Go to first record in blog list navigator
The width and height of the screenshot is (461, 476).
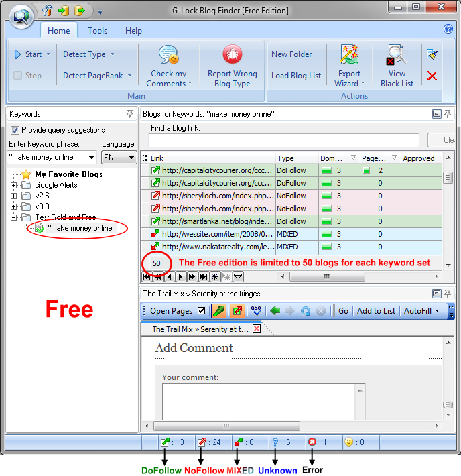pos(147,277)
